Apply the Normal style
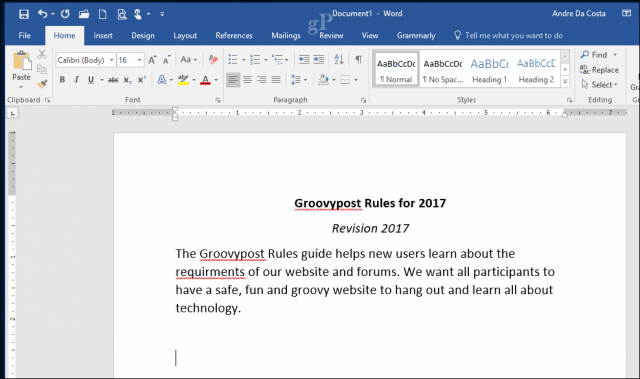Image resolution: width=640 pixels, height=379 pixels. [x=396, y=69]
